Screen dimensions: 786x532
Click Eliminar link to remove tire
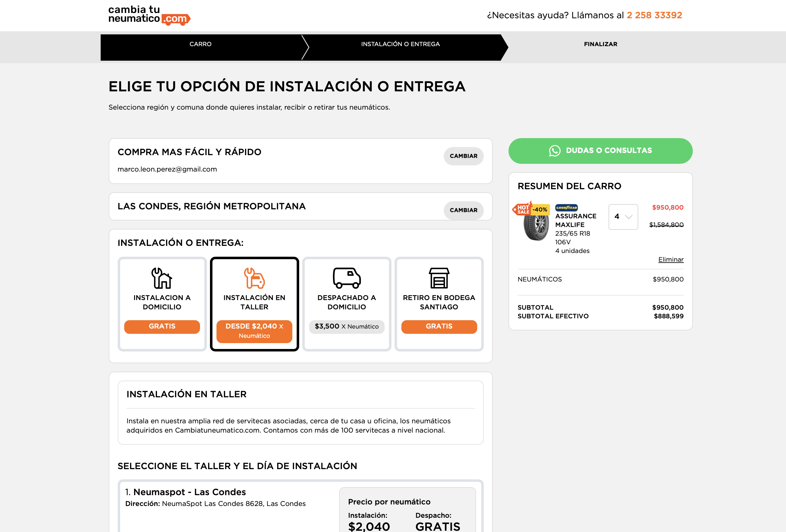point(670,260)
